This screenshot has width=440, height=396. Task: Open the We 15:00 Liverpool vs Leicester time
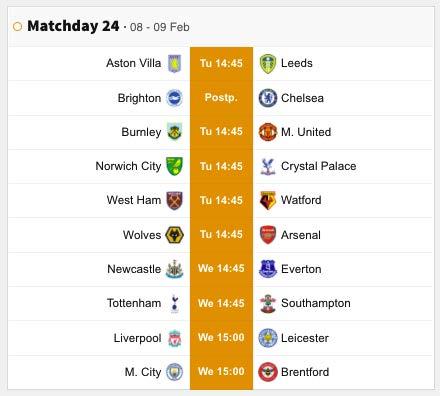pos(221,337)
